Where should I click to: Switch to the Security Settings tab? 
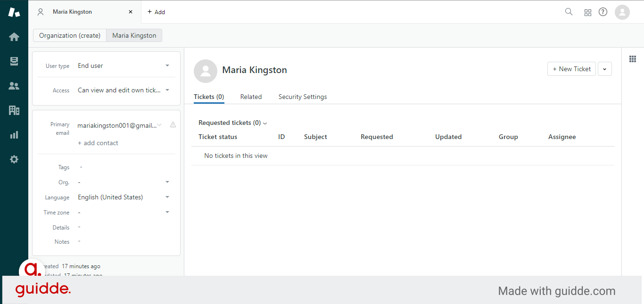point(303,97)
